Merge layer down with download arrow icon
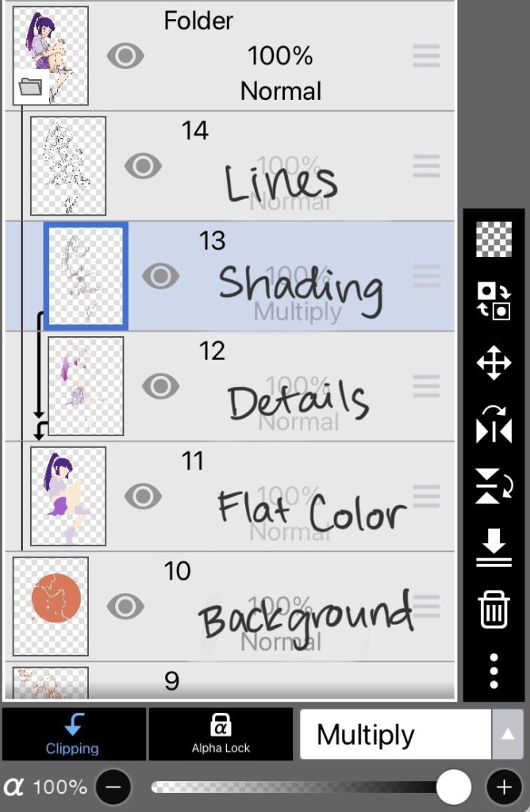The height and width of the screenshot is (812, 530). [x=494, y=549]
